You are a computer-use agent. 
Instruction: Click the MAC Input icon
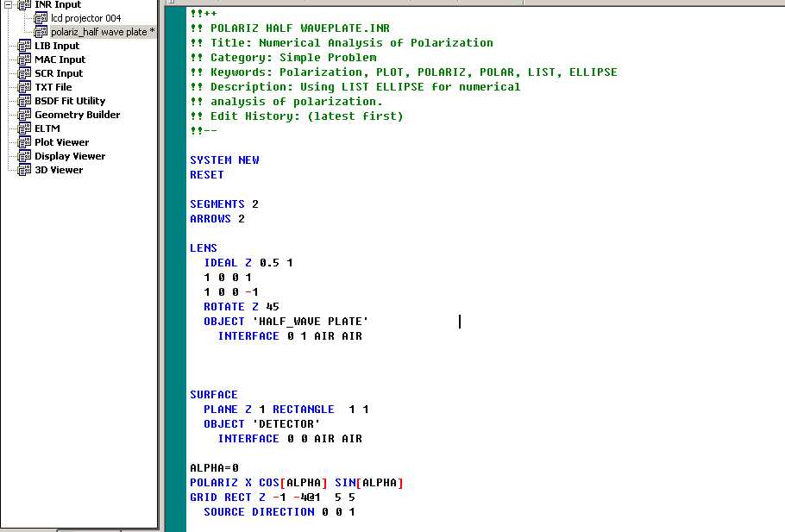pyautogui.click(x=24, y=59)
